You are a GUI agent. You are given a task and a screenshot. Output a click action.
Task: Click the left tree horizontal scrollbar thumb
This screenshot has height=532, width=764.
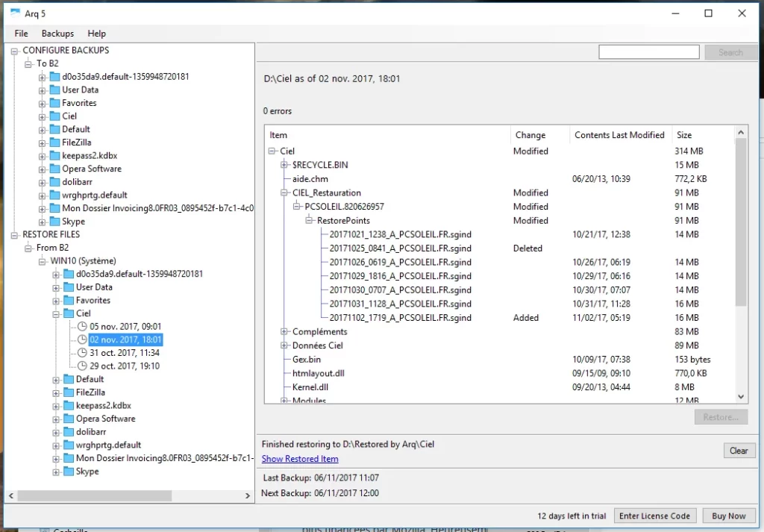tap(95, 495)
